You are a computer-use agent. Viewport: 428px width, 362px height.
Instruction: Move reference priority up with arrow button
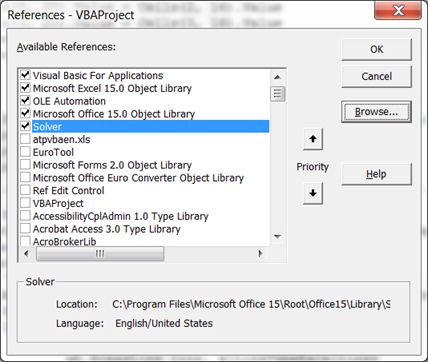click(x=313, y=139)
